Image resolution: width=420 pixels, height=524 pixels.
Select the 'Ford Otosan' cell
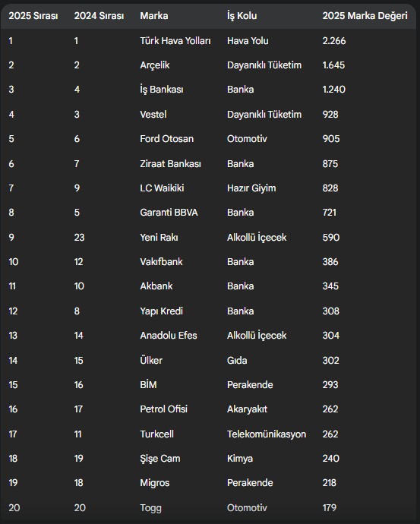pyautogui.click(x=167, y=139)
